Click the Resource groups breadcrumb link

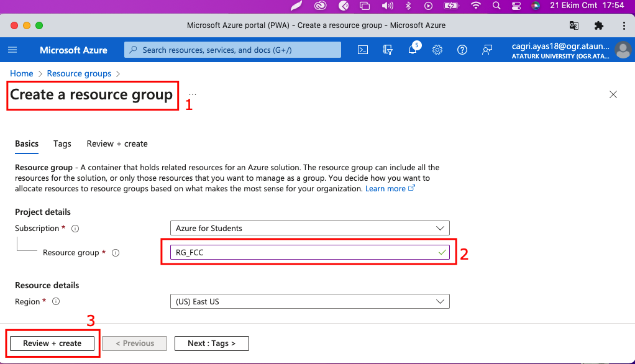click(x=79, y=73)
